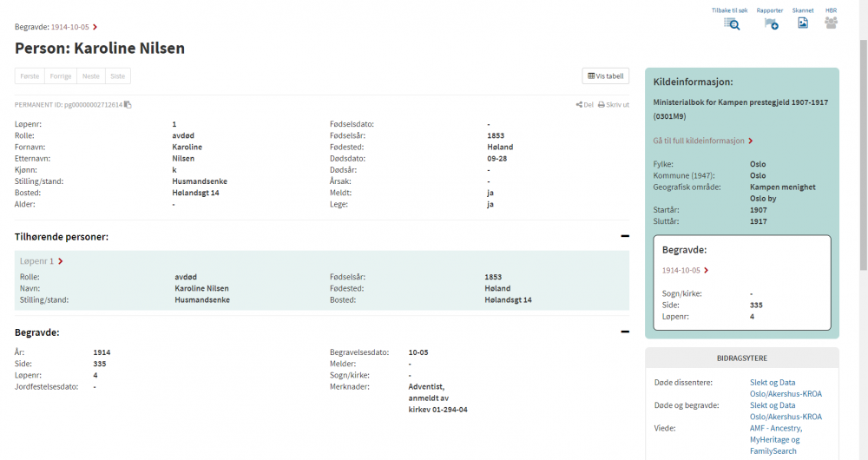Go to the Neste record
The width and height of the screenshot is (868, 460).
[x=90, y=76]
